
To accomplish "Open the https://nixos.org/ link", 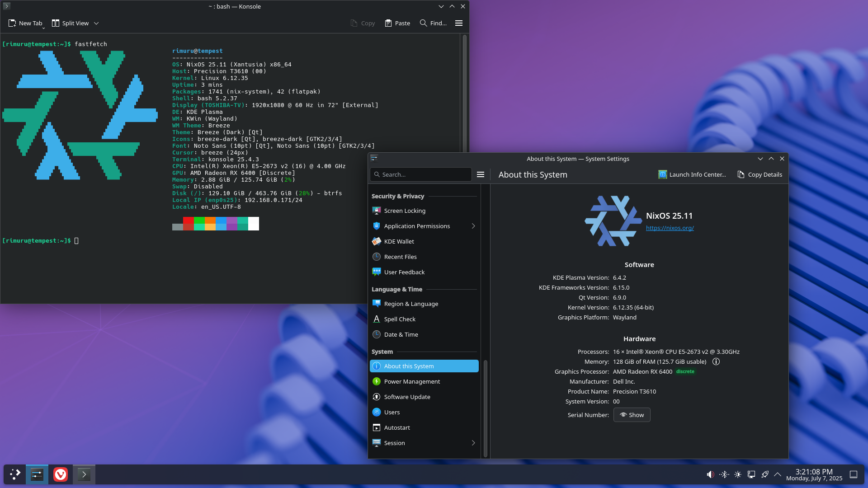I will 670,228.
